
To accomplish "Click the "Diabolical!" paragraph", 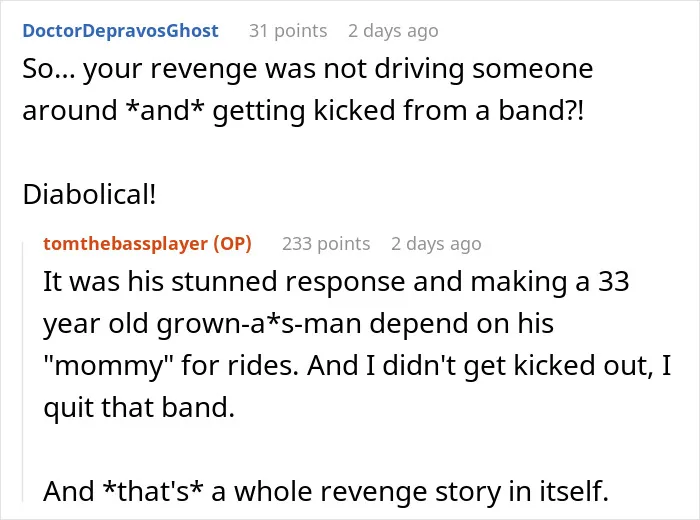I will [x=90, y=195].
